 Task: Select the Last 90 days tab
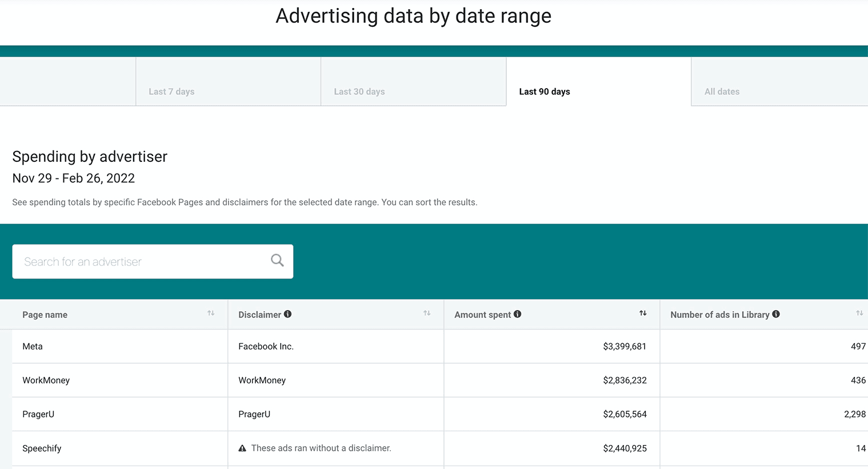click(599, 81)
